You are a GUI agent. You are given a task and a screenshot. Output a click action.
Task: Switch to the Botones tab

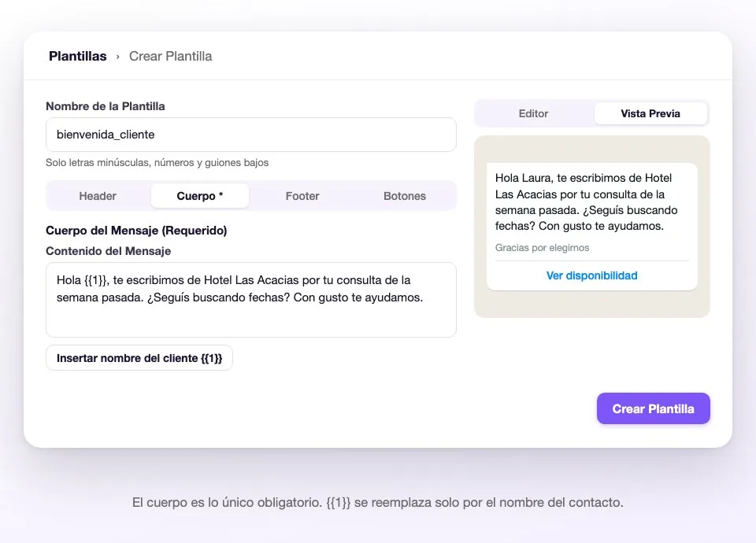pos(405,196)
